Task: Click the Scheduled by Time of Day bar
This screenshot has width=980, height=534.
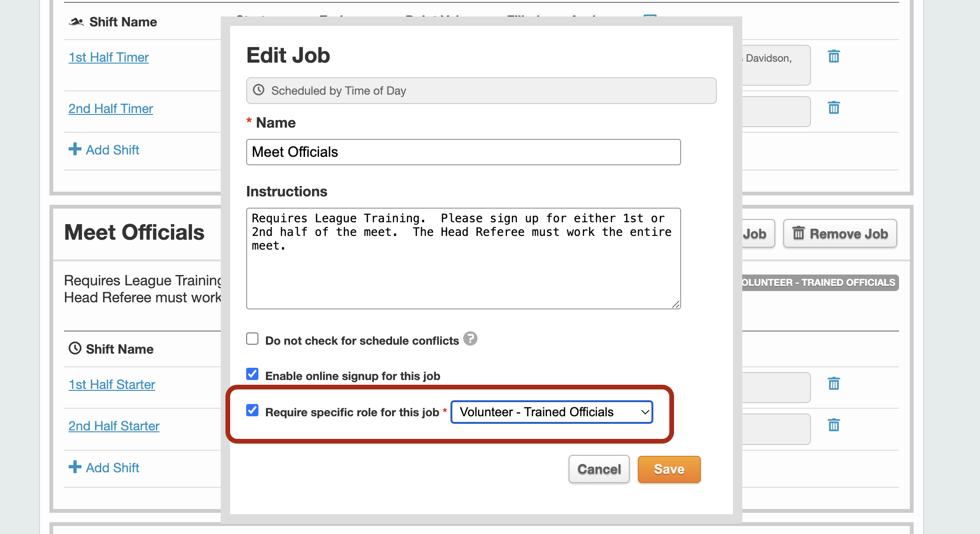Action: point(481,91)
